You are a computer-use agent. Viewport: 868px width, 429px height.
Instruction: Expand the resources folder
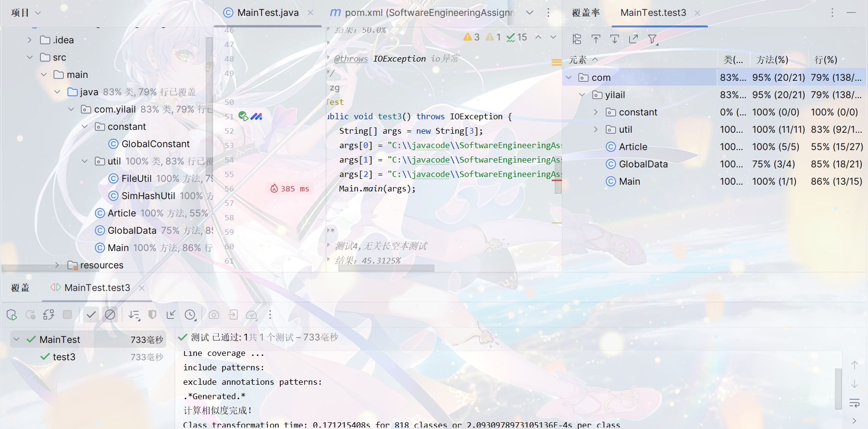pos(57,265)
